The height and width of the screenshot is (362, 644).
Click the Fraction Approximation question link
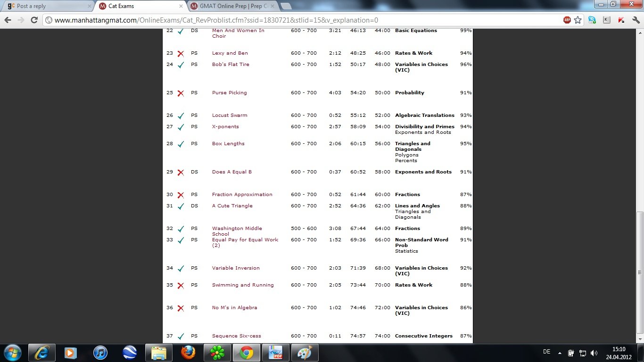pos(242,195)
